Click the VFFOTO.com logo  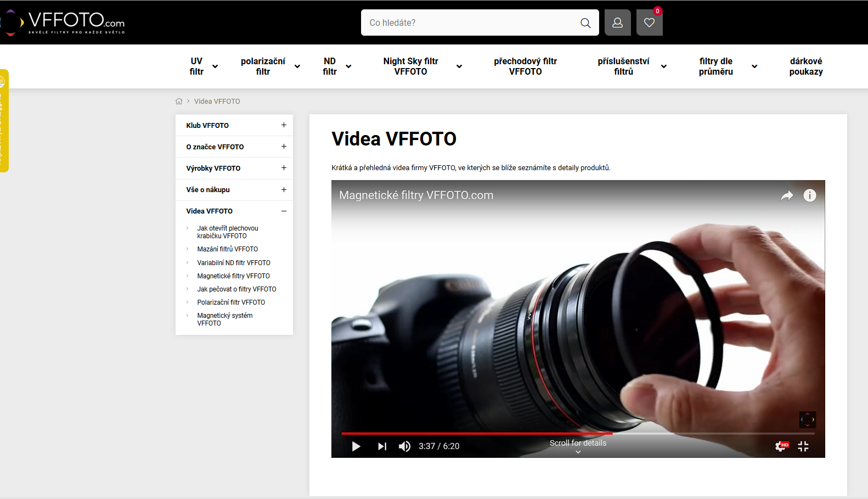tap(63, 23)
